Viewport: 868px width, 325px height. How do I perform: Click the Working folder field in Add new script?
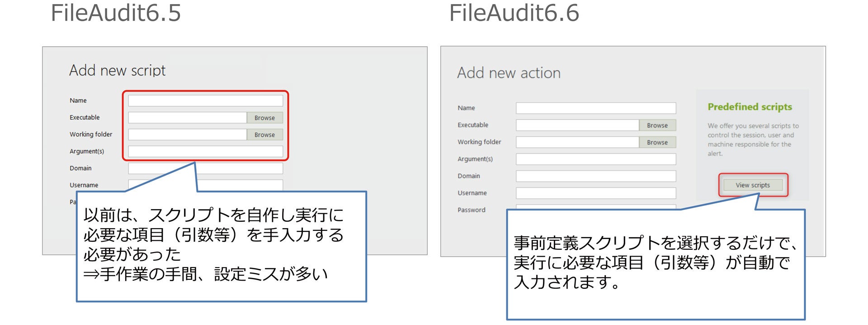187,134
